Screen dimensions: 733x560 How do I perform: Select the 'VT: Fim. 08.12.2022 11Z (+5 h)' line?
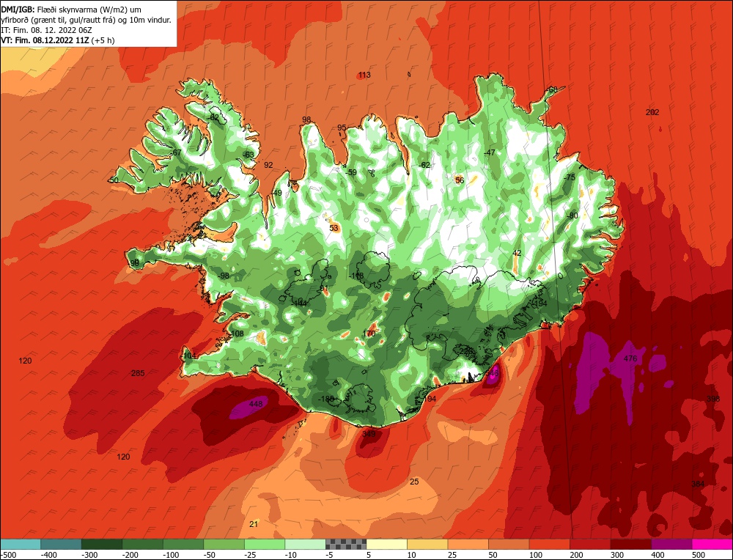(58, 40)
